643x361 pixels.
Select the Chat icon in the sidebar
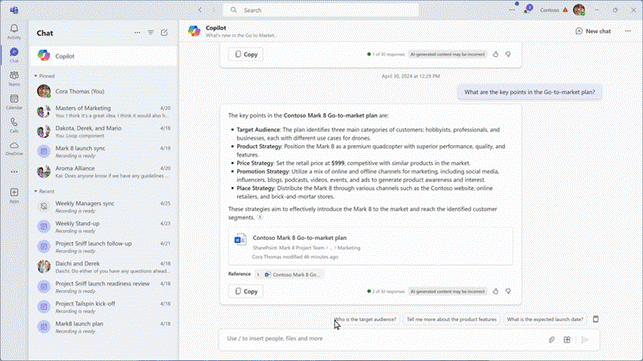click(x=14, y=55)
